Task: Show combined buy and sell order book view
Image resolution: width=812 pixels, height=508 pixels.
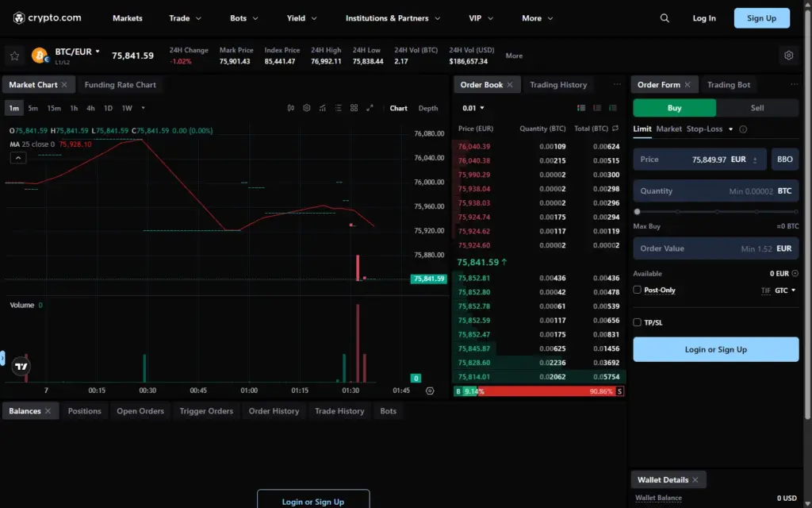Action: tap(581, 108)
